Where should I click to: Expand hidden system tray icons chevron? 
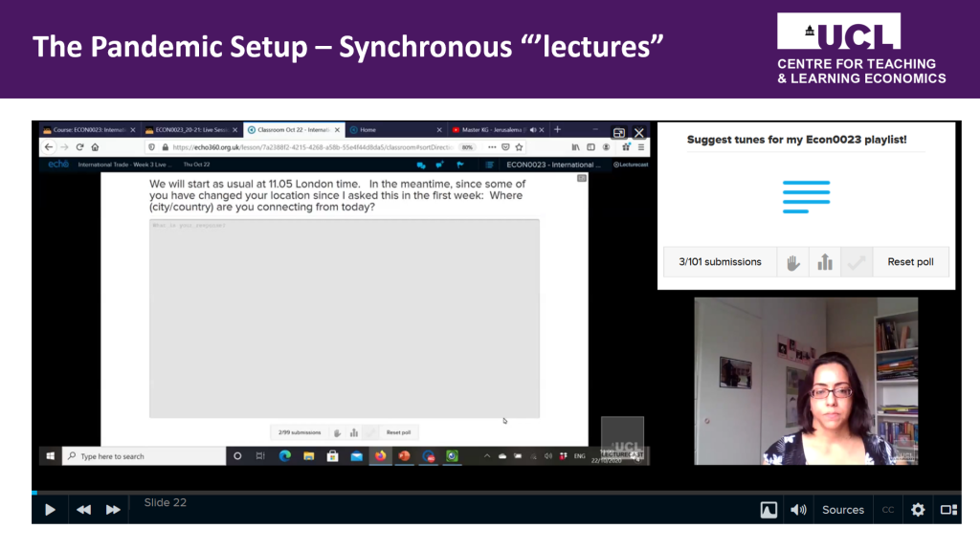coord(487,456)
